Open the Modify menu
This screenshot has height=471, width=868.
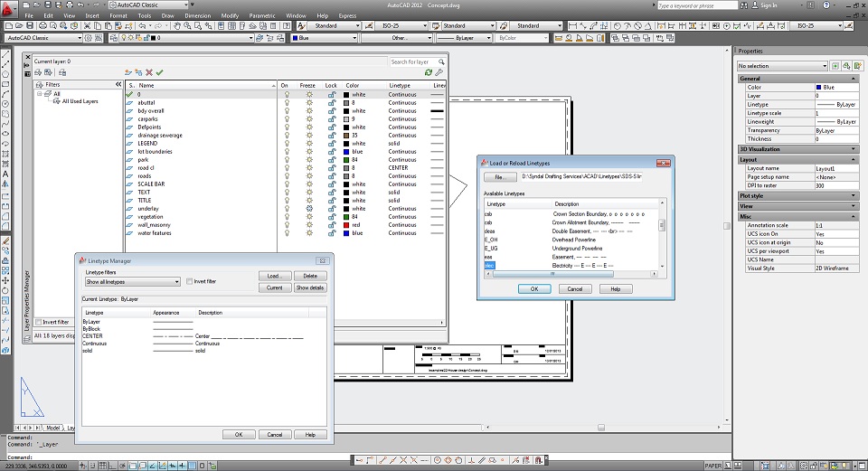point(230,15)
